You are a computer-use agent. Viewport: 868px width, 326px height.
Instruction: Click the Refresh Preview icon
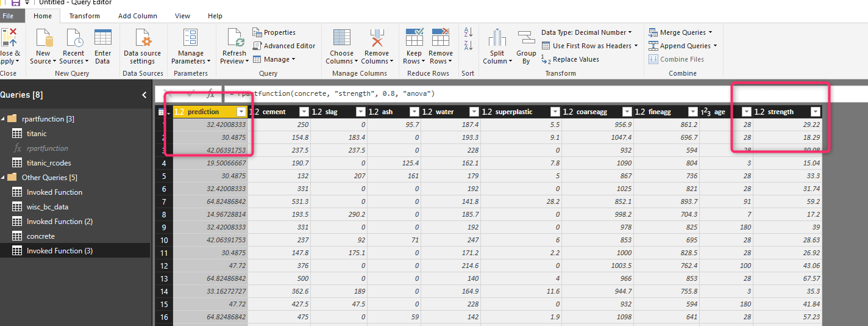click(234, 37)
